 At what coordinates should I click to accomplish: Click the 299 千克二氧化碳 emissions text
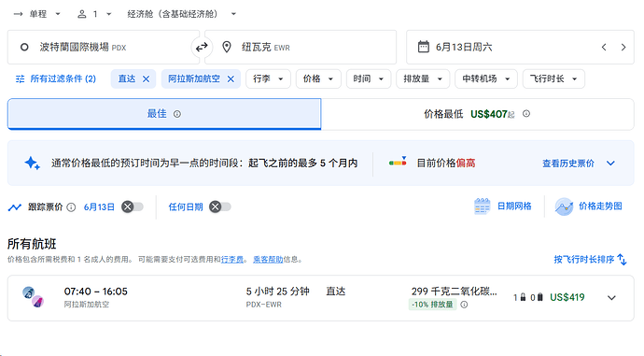[x=454, y=292]
